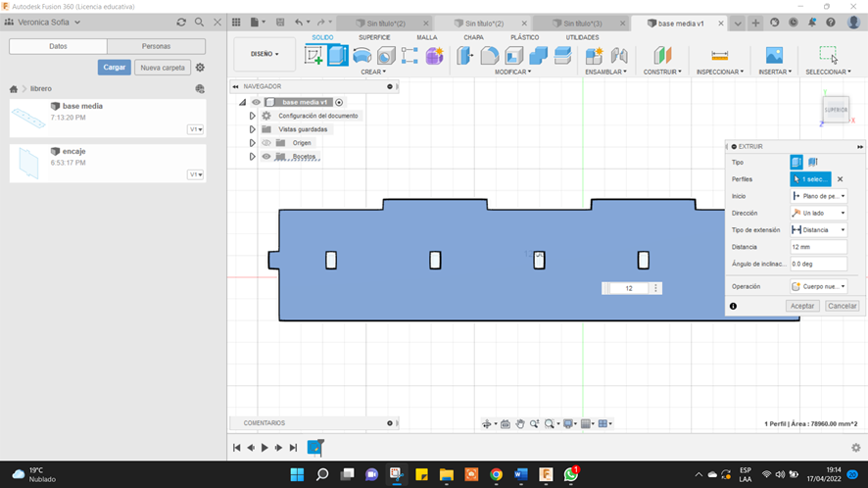Screen dimensions: 868x488
Task: Open the Operación dropdown
Action: pos(818,286)
